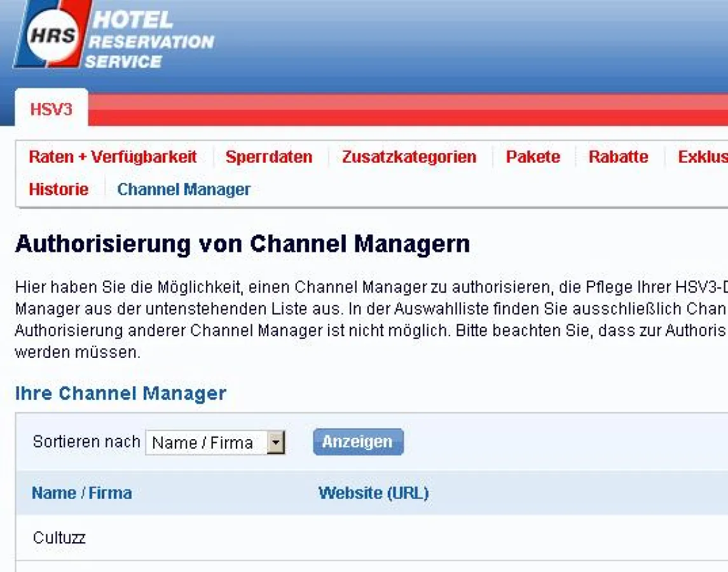This screenshot has width=728, height=572.
Task: Click the Sortieren nach label
Action: tap(86, 442)
